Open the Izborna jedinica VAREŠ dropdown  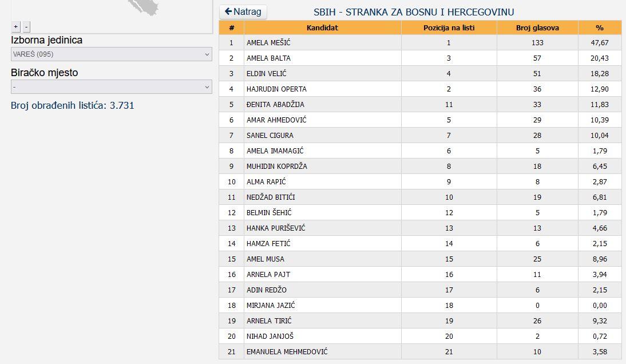pyautogui.click(x=111, y=54)
